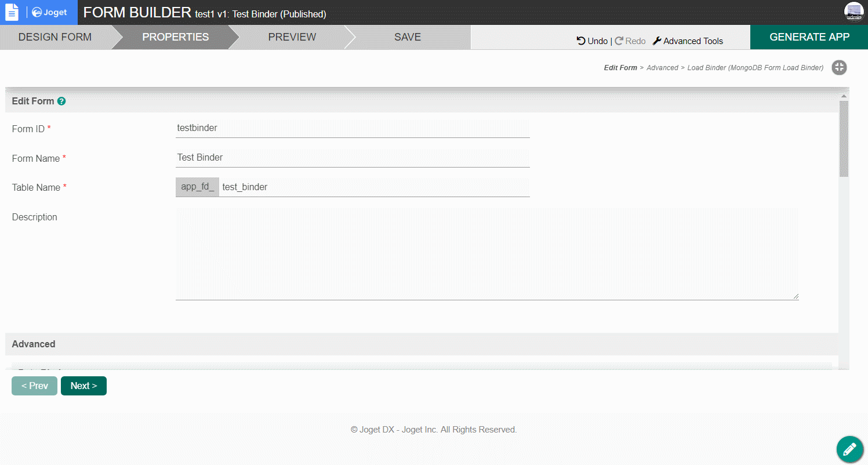This screenshot has width=868, height=465.
Task: Open the Save step tab
Action: [x=408, y=37]
